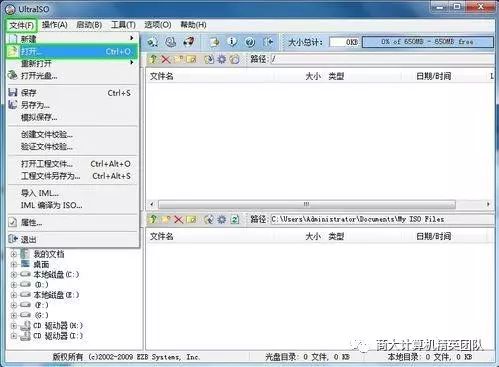The width and height of the screenshot is (499, 367).
Task: Go up one level in image pane
Action: click(153, 59)
